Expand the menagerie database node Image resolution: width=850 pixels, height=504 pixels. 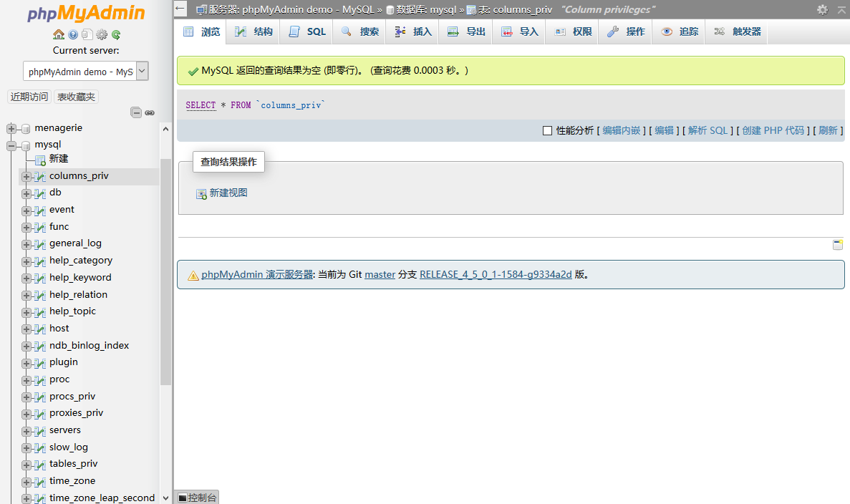11,129
